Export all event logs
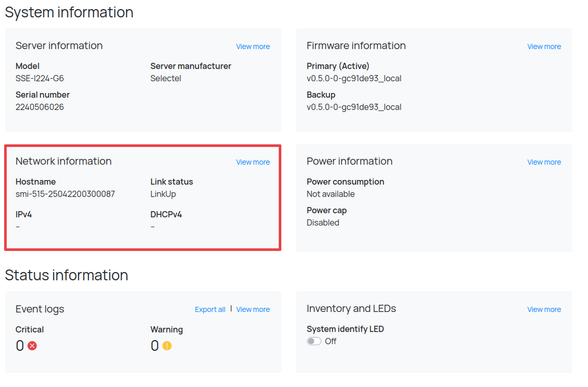 (x=210, y=309)
